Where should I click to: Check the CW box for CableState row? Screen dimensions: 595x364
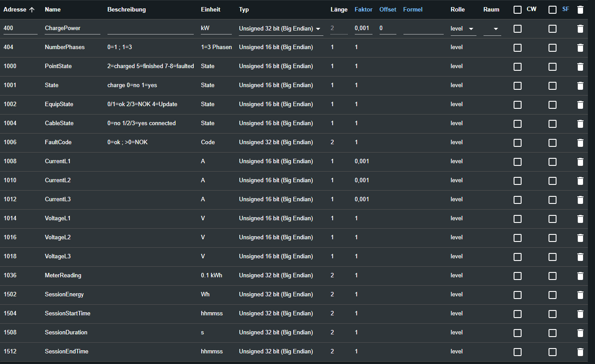518,124
